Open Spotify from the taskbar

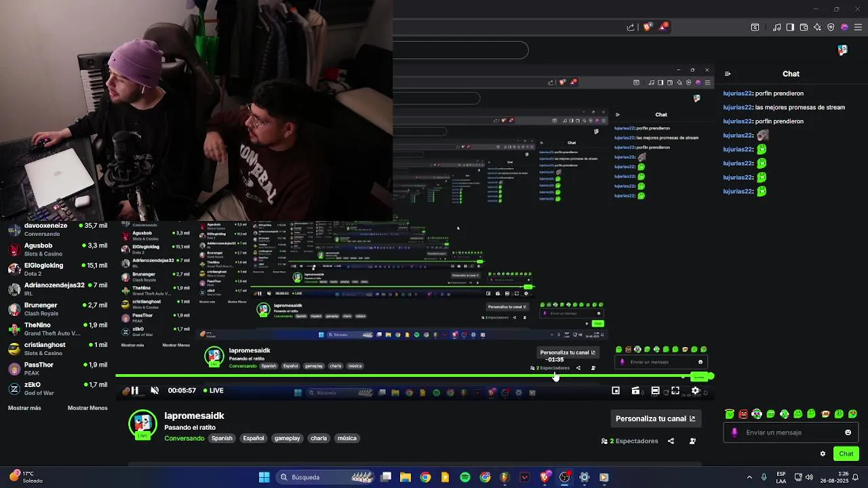tap(465, 477)
